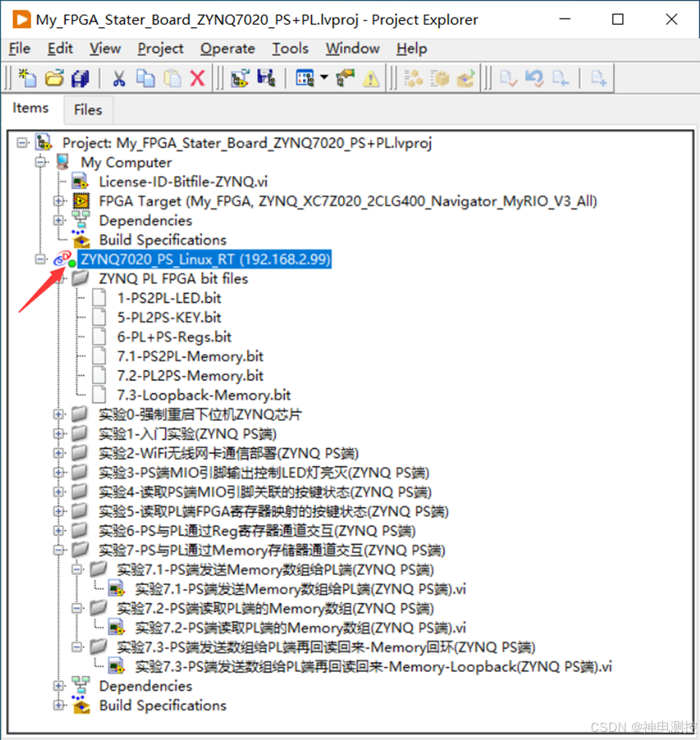The height and width of the screenshot is (740, 700).
Task: Expand Dependencies under My Computer
Action: pyautogui.click(x=58, y=220)
